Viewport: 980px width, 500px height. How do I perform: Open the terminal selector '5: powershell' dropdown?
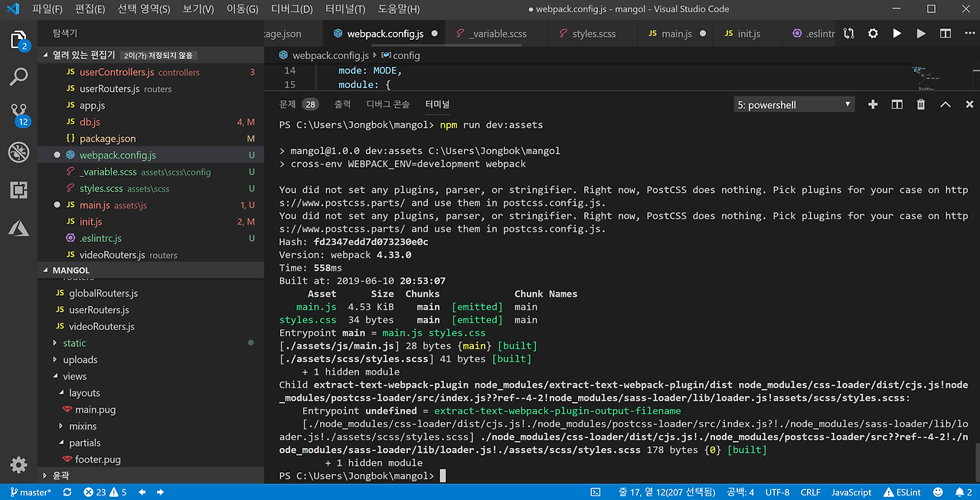tap(794, 104)
